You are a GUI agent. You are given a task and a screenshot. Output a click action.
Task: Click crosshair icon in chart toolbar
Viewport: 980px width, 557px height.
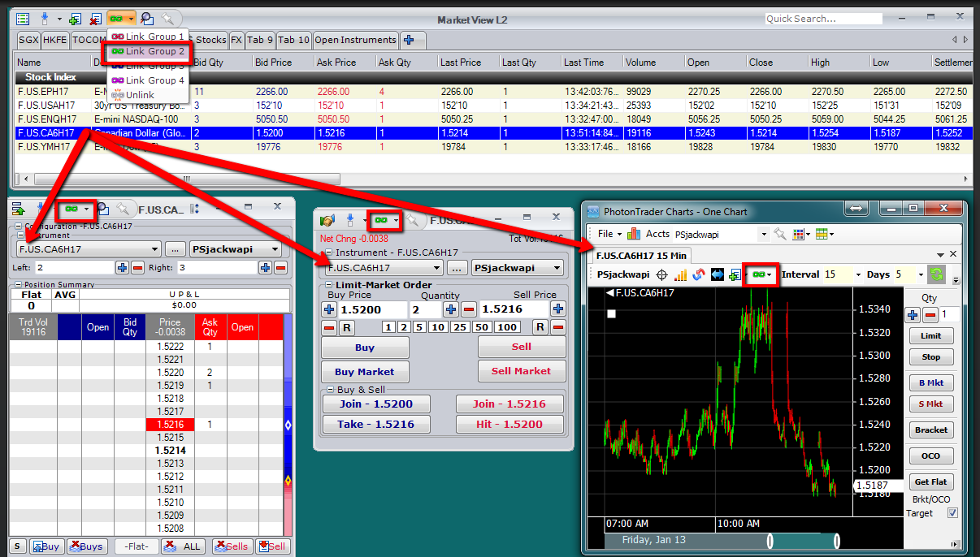click(661, 275)
